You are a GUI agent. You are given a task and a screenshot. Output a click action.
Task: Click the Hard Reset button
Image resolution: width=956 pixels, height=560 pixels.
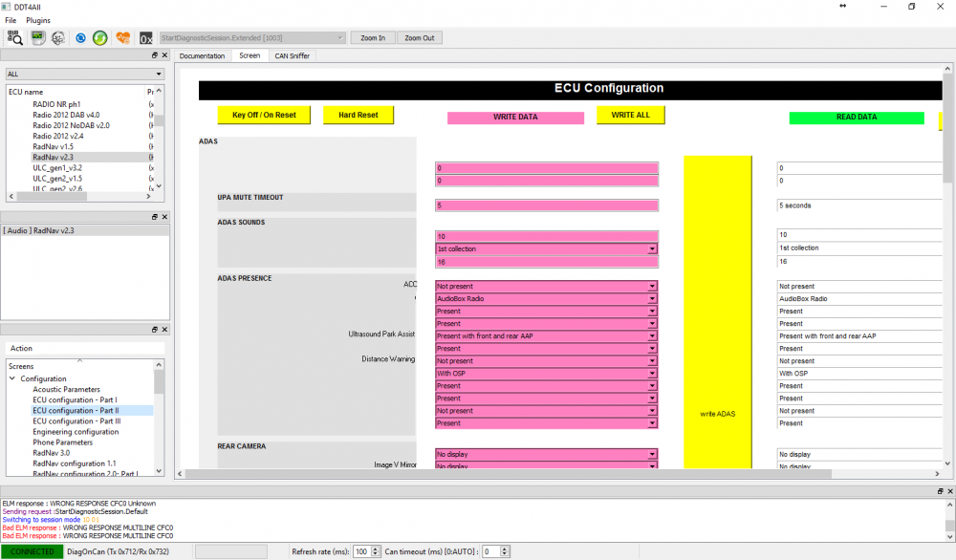click(x=358, y=115)
